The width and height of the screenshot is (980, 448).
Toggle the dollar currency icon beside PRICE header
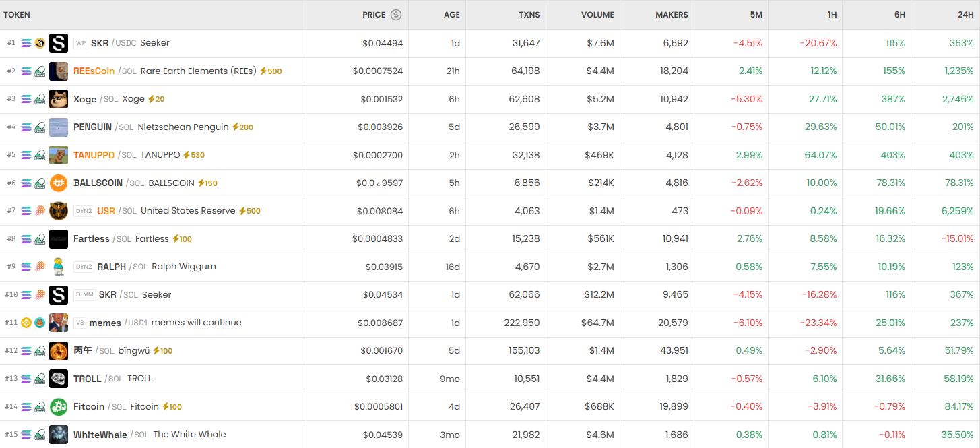(x=396, y=15)
